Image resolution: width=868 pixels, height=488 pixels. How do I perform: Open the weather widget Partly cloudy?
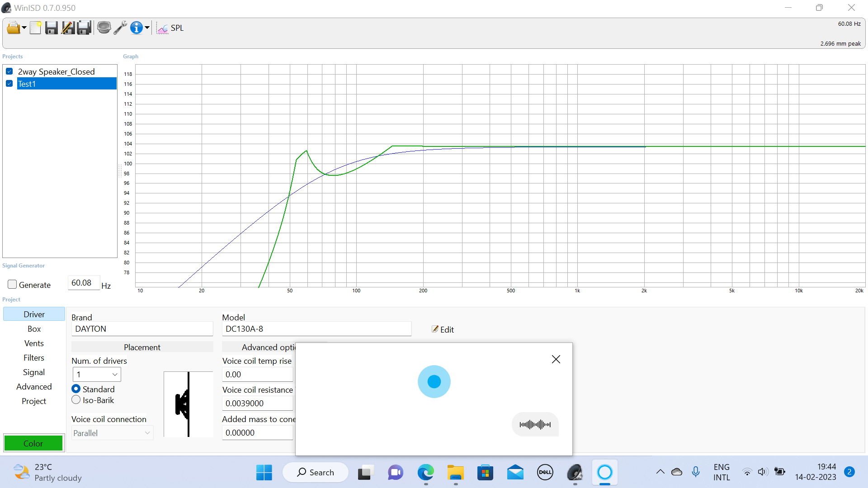(x=48, y=473)
